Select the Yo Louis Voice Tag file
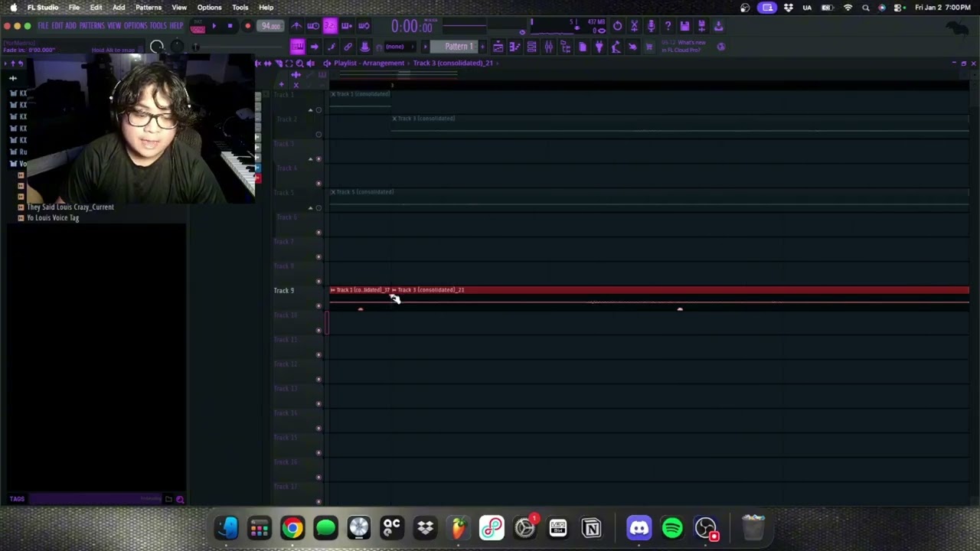This screenshot has height=551, width=980. (53, 217)
